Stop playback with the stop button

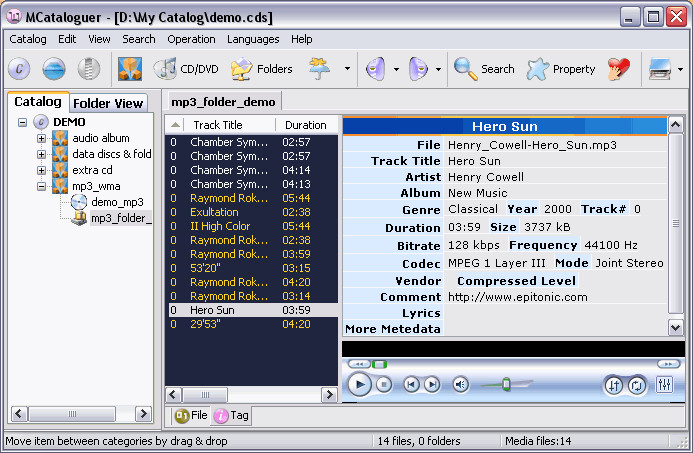[384, 385]
